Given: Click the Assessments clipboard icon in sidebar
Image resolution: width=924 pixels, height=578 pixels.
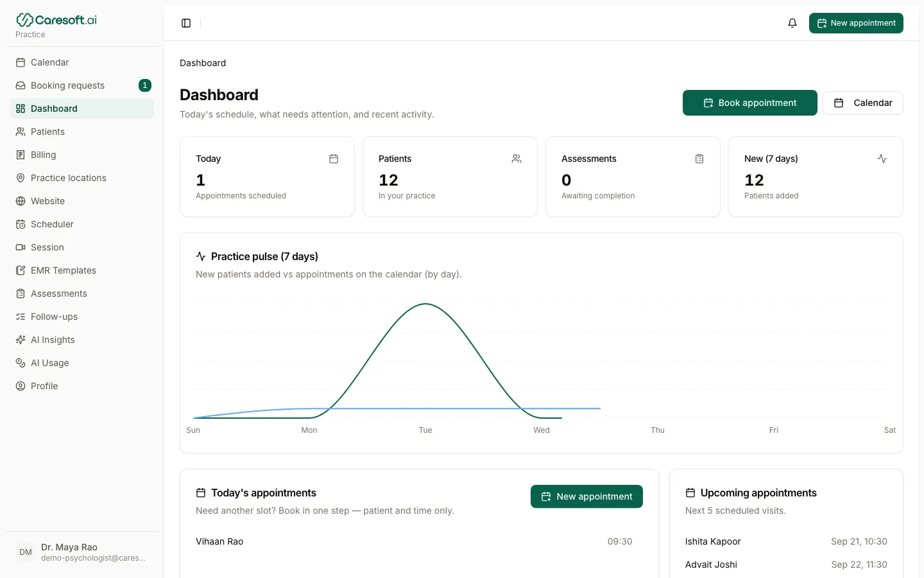Looking at the screenshot, I should 21,293.
